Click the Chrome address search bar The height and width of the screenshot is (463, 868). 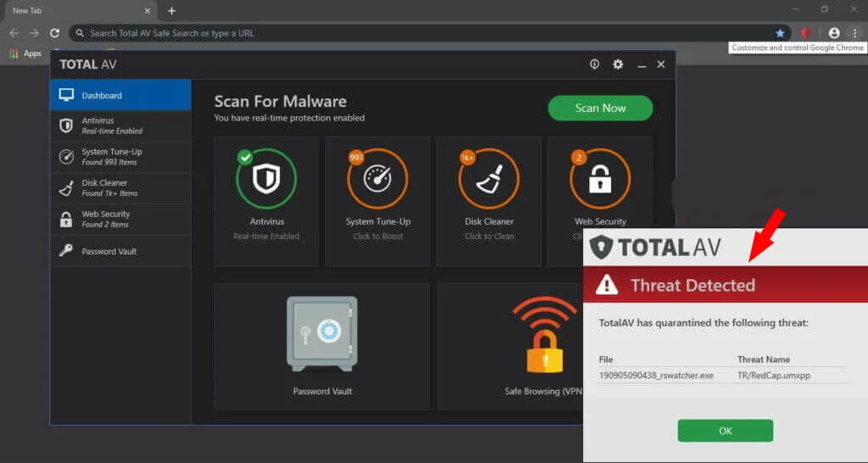(424, 33)
